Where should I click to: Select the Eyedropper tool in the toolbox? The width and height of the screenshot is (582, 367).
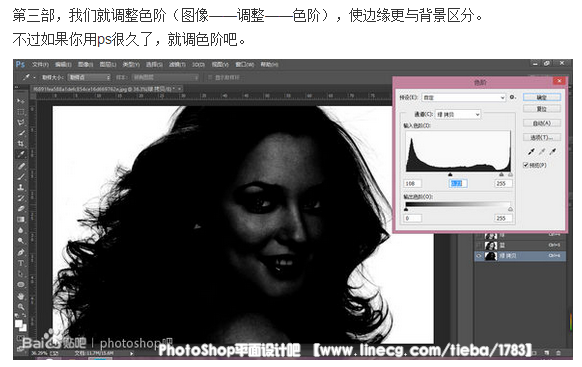(21, 154)
